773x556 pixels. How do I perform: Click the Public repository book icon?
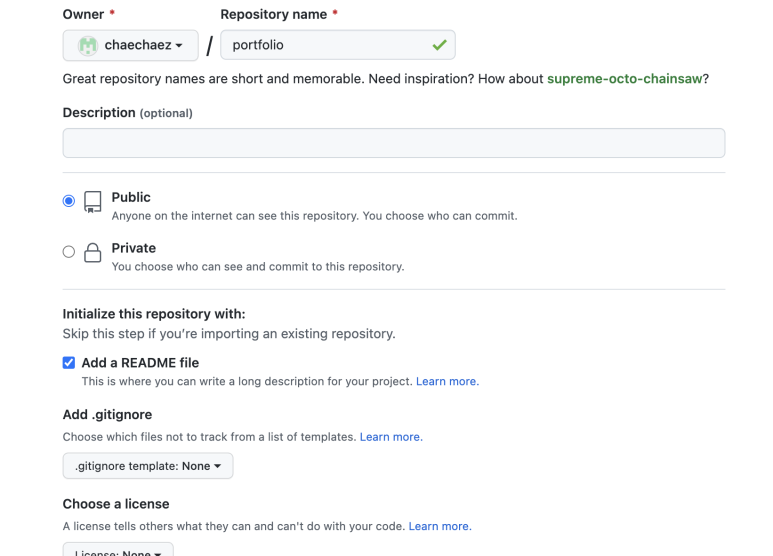point(93,202)
